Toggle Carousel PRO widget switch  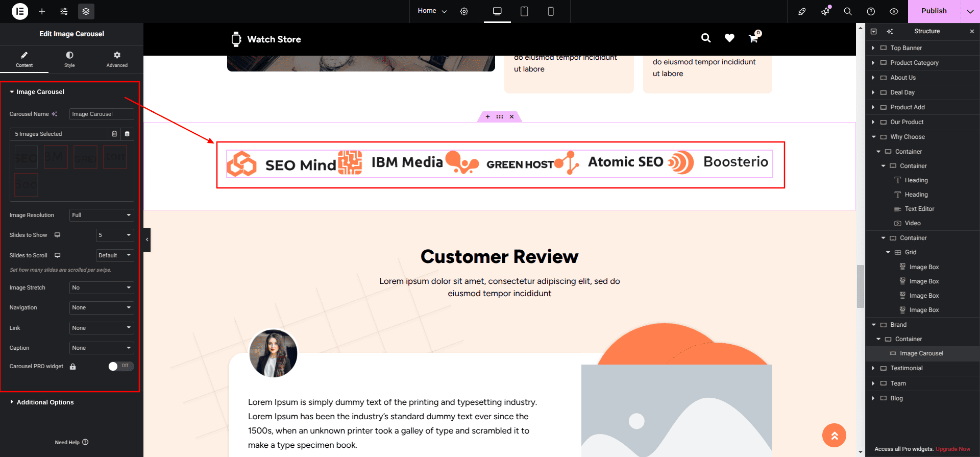[121, 366]
